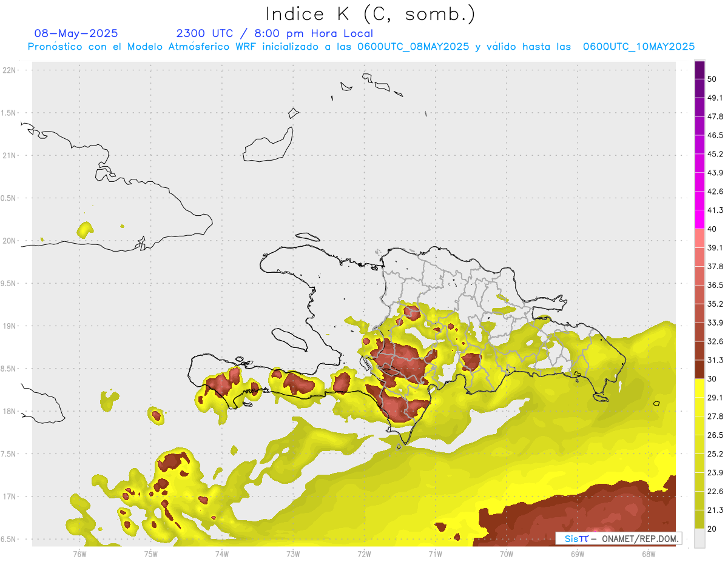Click the '41.3' colorbar value

click(x=715, y=210)
